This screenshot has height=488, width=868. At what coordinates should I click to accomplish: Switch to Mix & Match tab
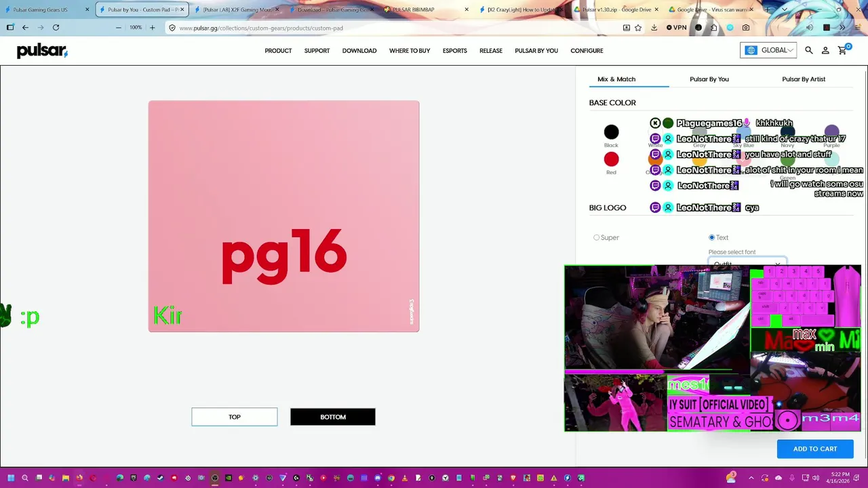click(x=616, y=79)
